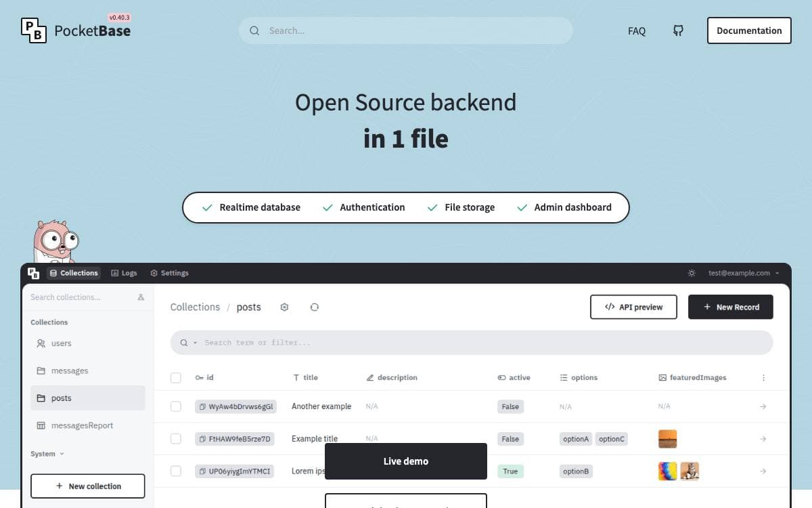Screen dimensions: 812x508
Task: Check the Lorem ipsum row checkbox
Action: [x=176, y=471]
